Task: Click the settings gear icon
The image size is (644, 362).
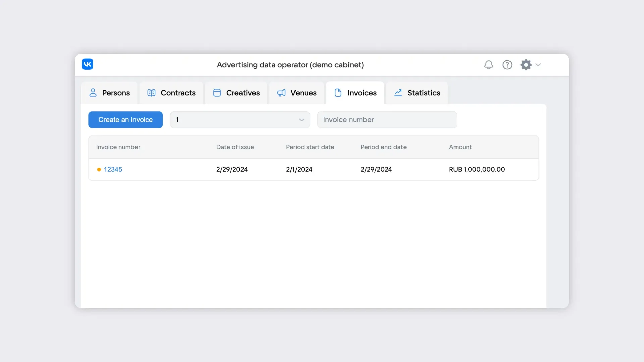Action: [526, 65]
